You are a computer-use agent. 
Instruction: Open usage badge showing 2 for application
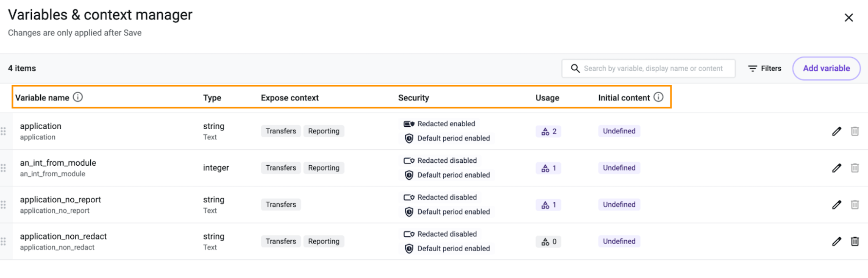pos(548,131)
